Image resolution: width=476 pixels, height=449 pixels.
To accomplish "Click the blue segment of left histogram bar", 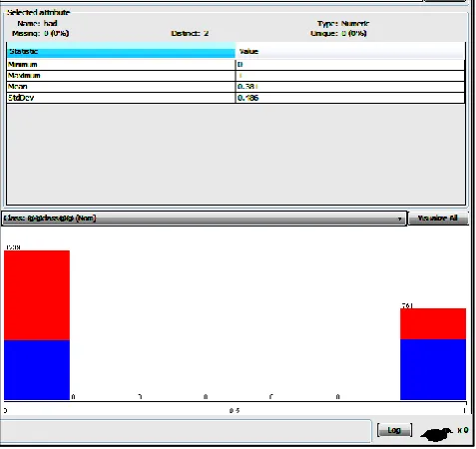I will (37, 370).
